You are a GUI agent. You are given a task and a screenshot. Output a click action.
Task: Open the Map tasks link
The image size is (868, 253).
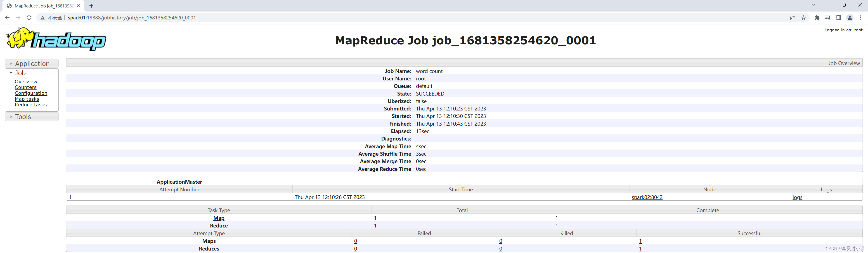[x=27, y=99]
